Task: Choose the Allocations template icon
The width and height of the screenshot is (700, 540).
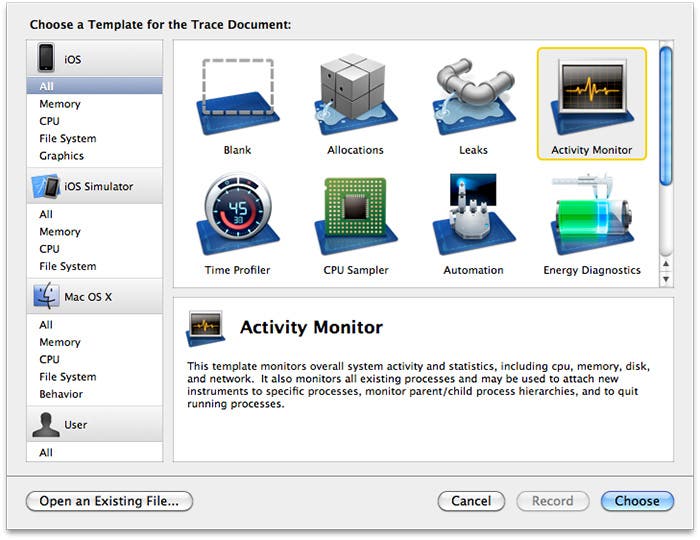Action: tap(355, 95)
